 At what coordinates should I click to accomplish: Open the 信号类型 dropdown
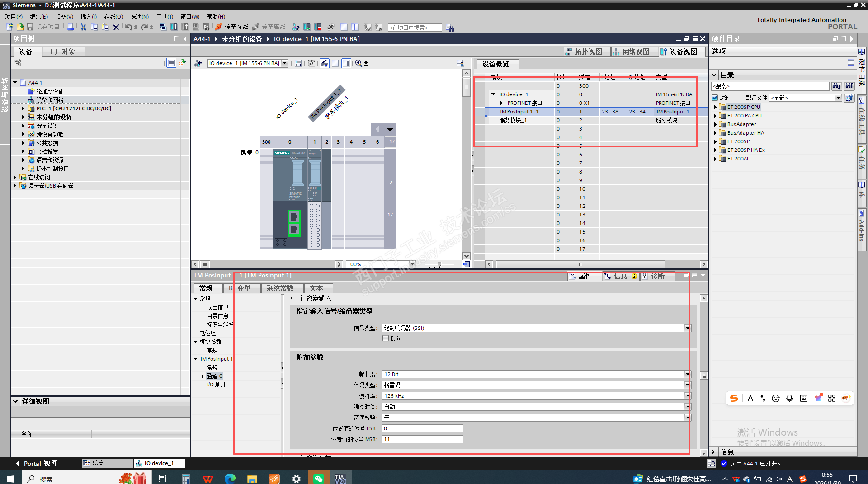tap(687, 328)
